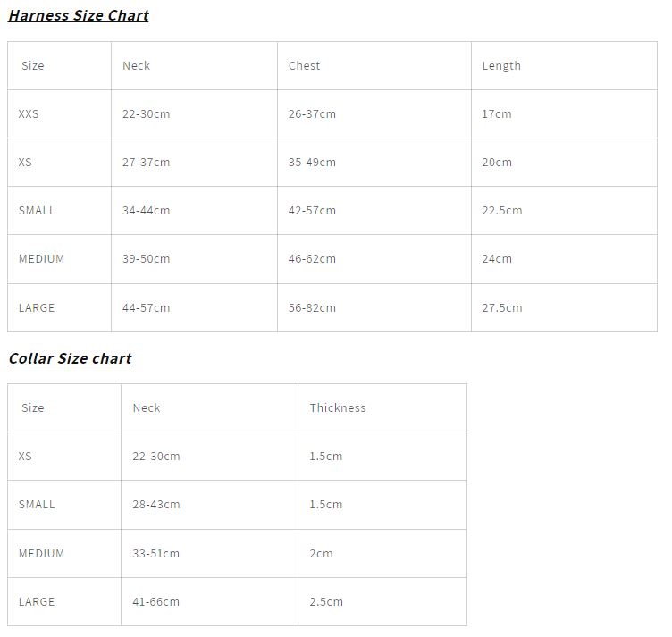Click the harness chart Chest column header
The width and height of the screenshot is (672, 637).
[x=304, y=66]
